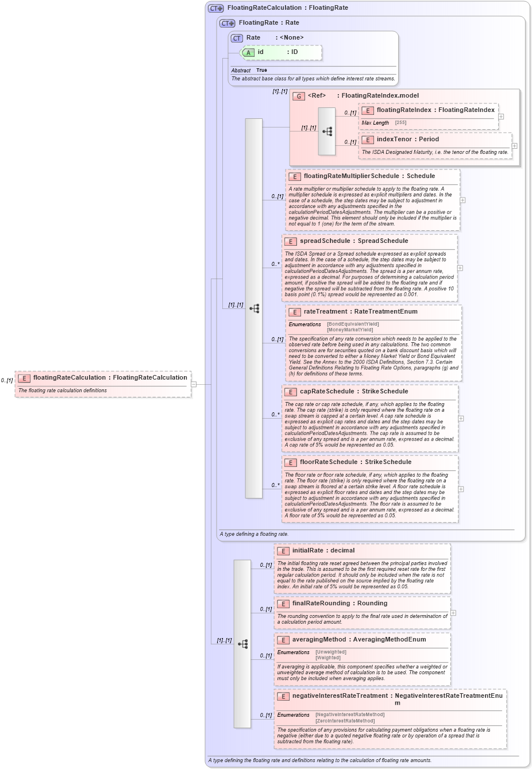Screen dimensions: 532x769
Task: Click the CT icon beside FloatingRateCalculation : FloatingRate
Action: 216,8
